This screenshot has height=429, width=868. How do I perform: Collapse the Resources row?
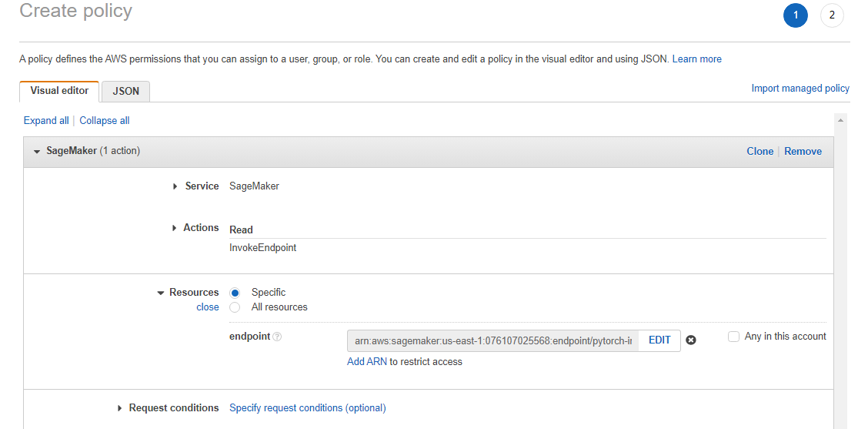[x=161, y=293]
